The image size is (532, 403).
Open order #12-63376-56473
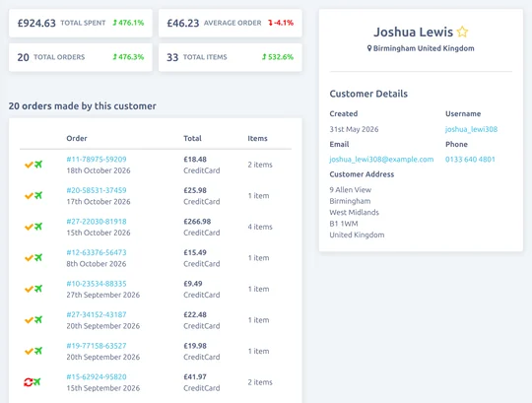(97, 252)
